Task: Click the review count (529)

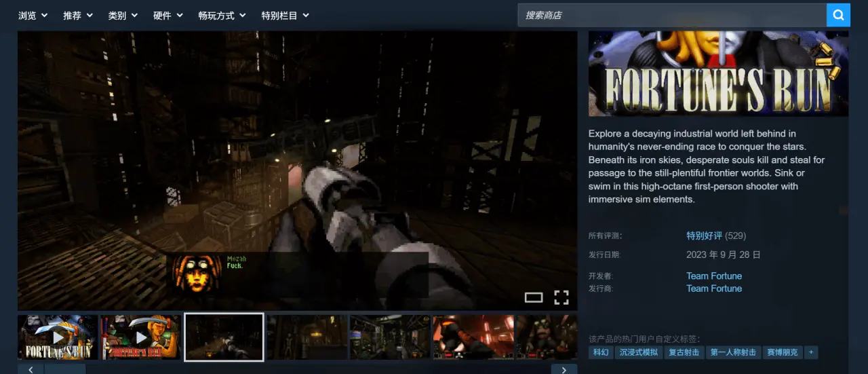Action: (x=736, y=236)
